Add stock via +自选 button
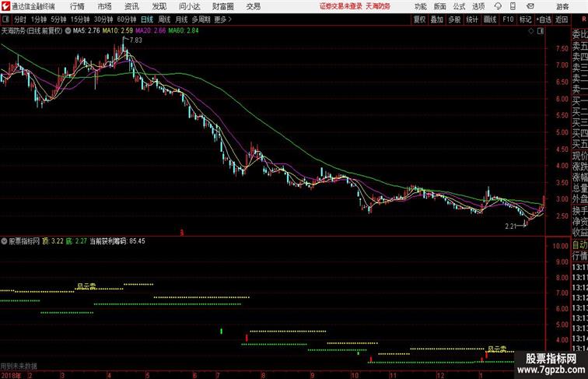This screenshot has height=379, width=588. [544, 19]
